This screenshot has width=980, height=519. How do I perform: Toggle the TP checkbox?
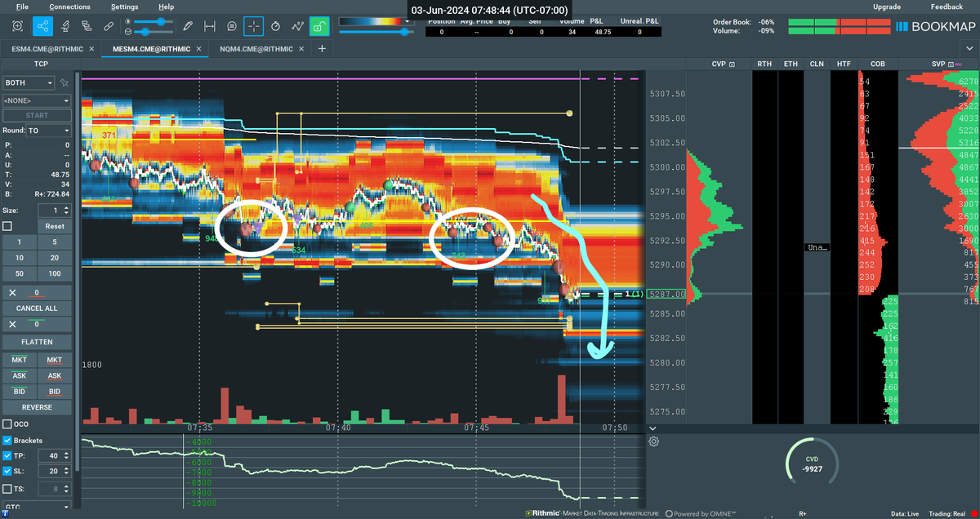[7, 456]
